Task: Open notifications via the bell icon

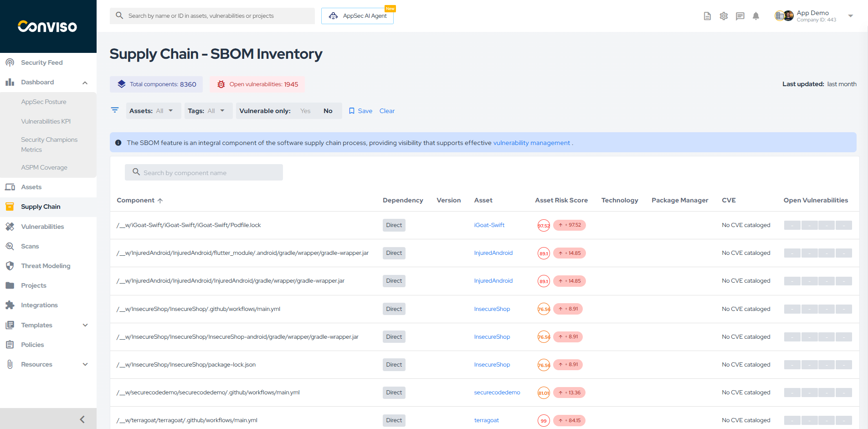Action: click(x=756, y=16)
